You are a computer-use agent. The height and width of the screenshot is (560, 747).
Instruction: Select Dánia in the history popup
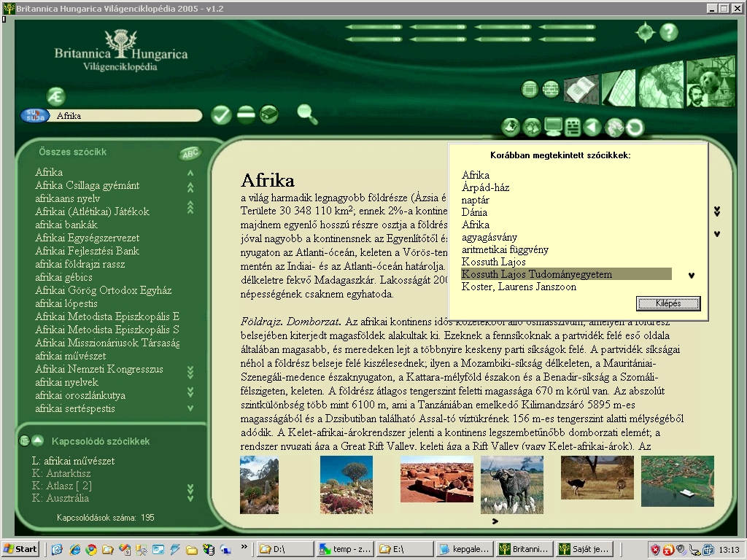(x=474, y=212)
